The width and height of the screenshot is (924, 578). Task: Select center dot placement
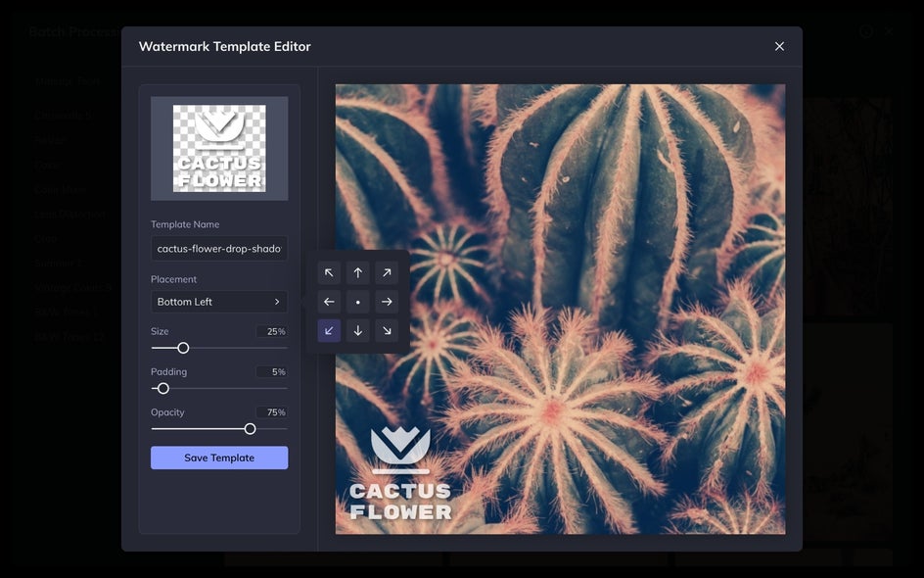[357, 302]
